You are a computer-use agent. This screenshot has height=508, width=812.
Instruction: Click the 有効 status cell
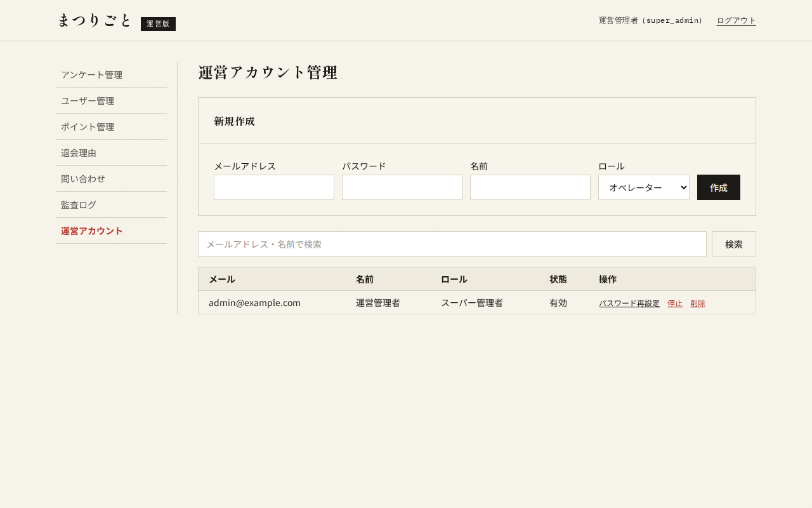564,302
